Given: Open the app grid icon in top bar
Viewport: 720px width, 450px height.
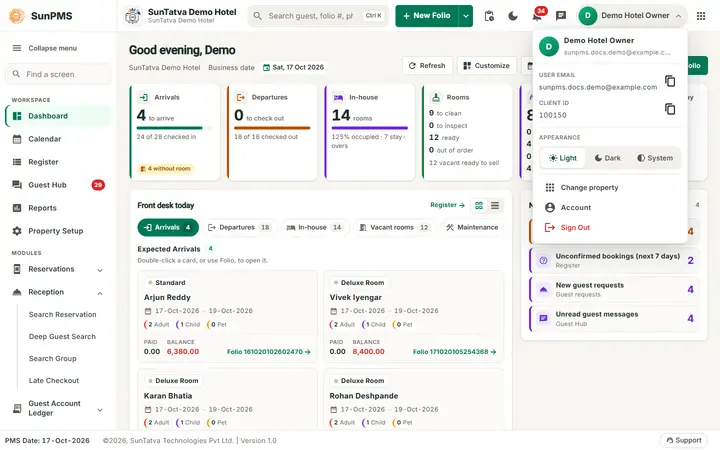Looking at the screenshot, I should tap(701, 16).
